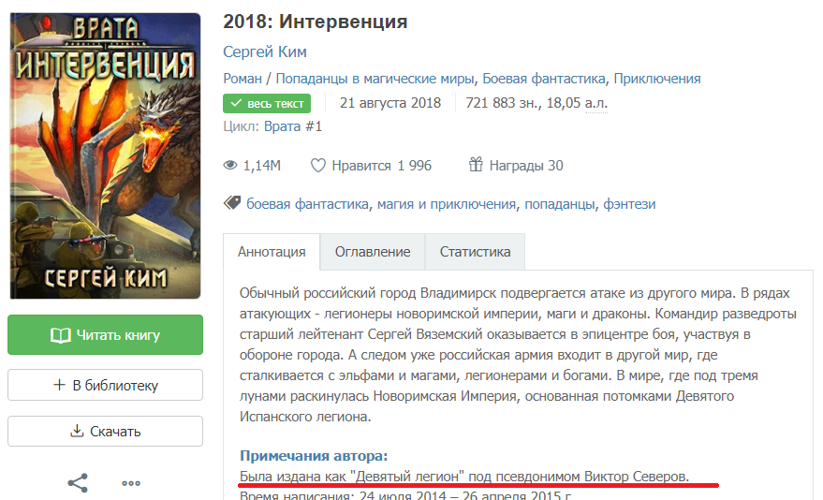The height and width of the screenshot is (500, 823).
Task: Click the tag icon before боевая фантастика
Action: [x=232, y=203]
